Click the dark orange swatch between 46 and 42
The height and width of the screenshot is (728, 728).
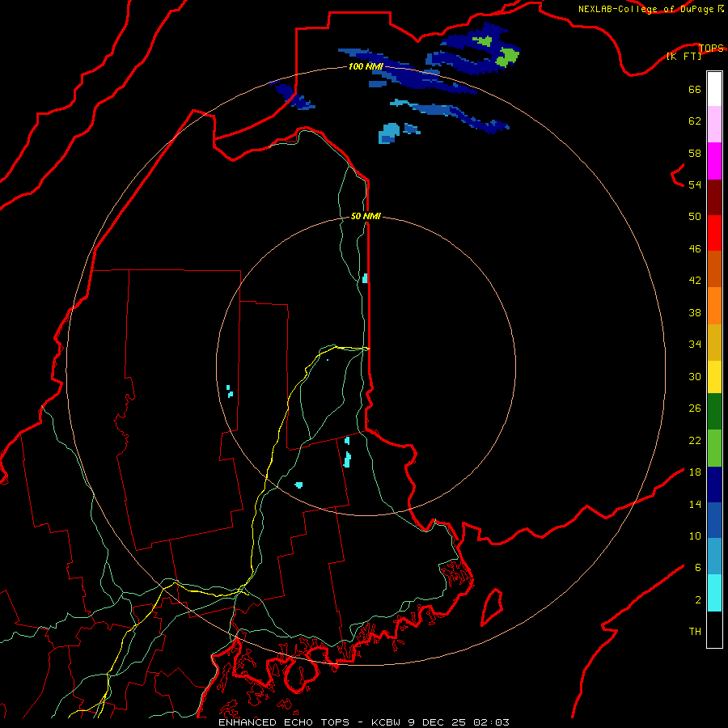coord(714,269)
